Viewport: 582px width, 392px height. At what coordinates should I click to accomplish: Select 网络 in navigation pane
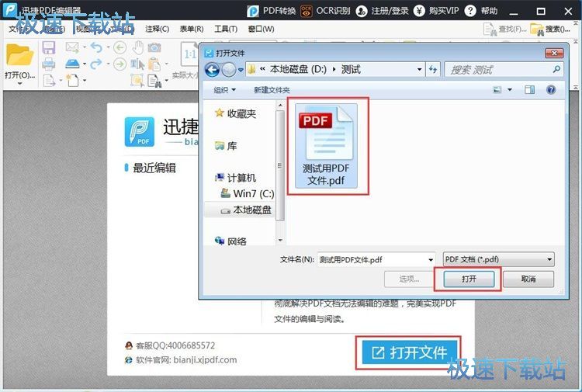[x=231, y=241]
